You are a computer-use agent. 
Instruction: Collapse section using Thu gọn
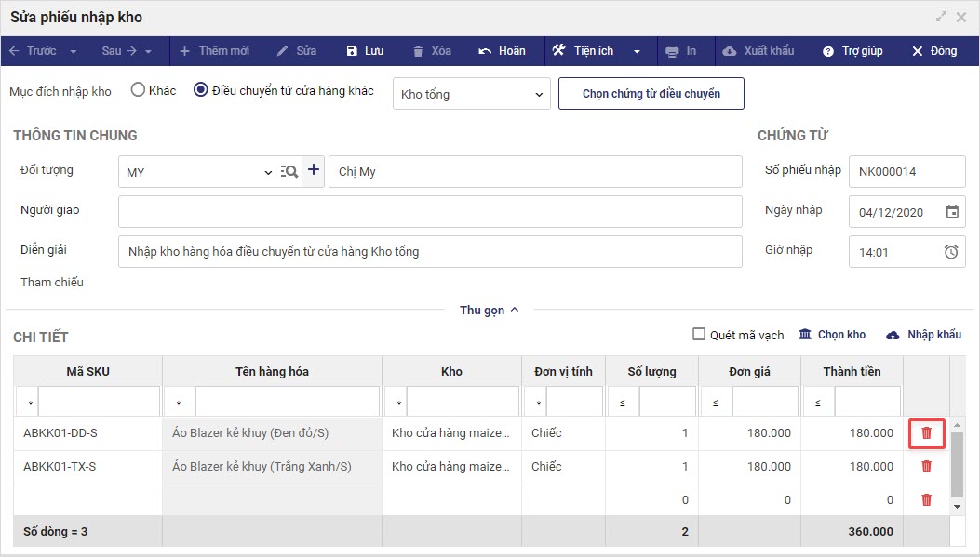[x=489, y=311]
